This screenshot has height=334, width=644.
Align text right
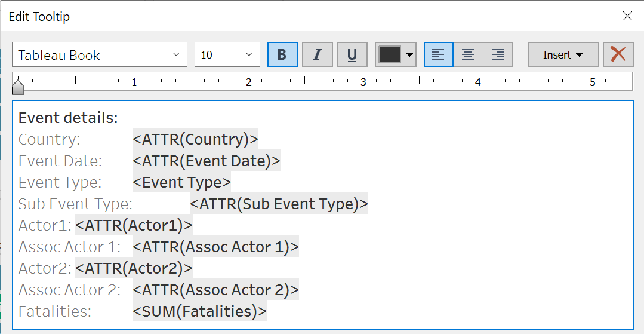pos(498,55)
